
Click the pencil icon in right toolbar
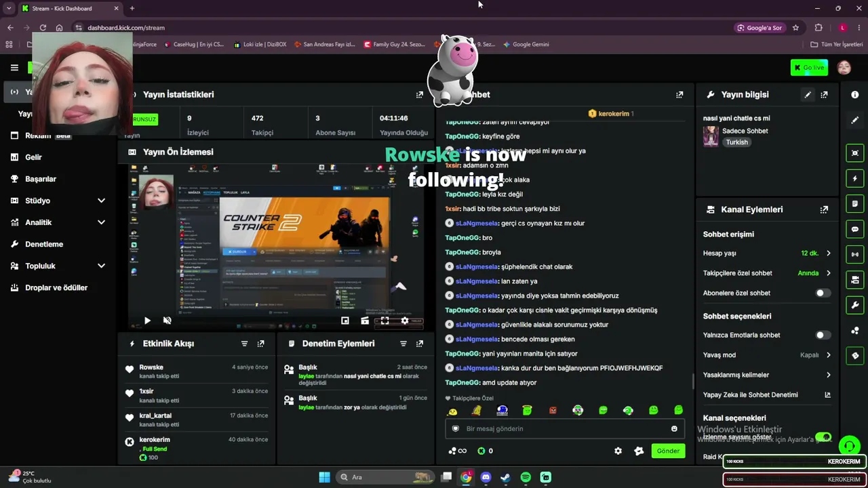point(854,120)
